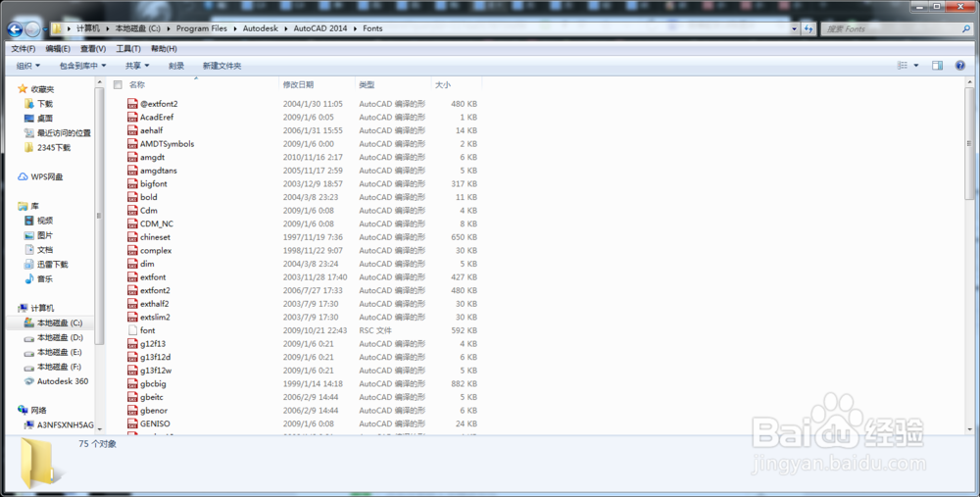Open the 文档 library
Screen dimensions: 980x497
pos(39,250)
